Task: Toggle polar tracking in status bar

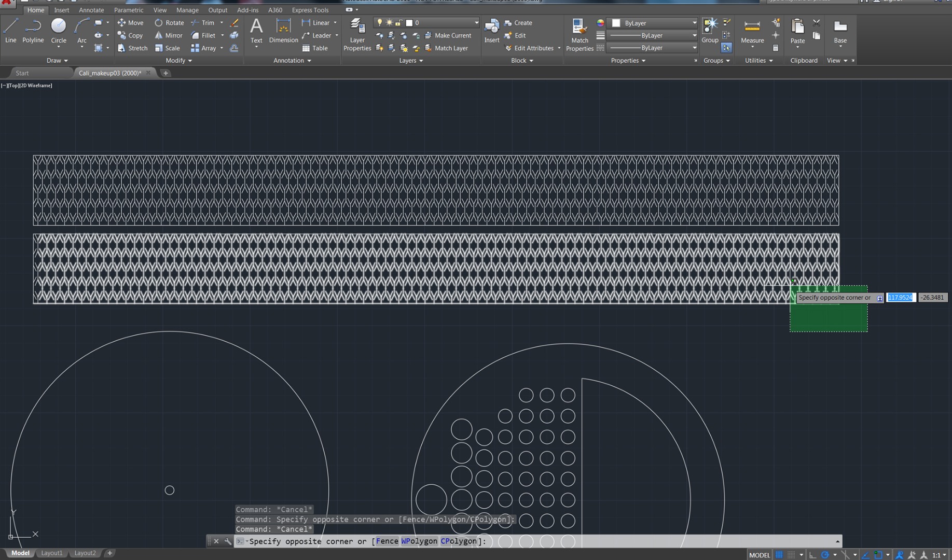Action: (825, 555)
